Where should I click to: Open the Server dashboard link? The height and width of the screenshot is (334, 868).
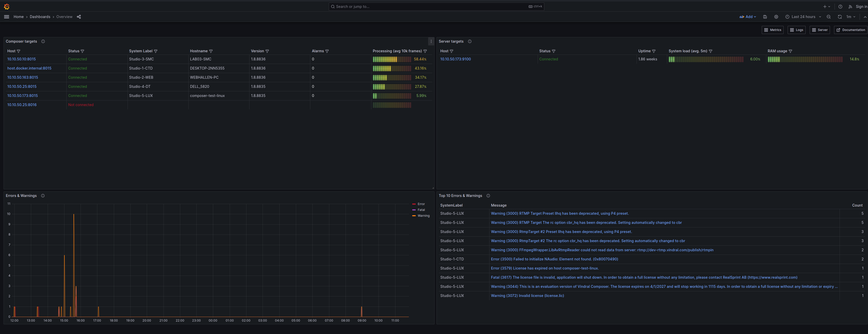pos(820,30)
